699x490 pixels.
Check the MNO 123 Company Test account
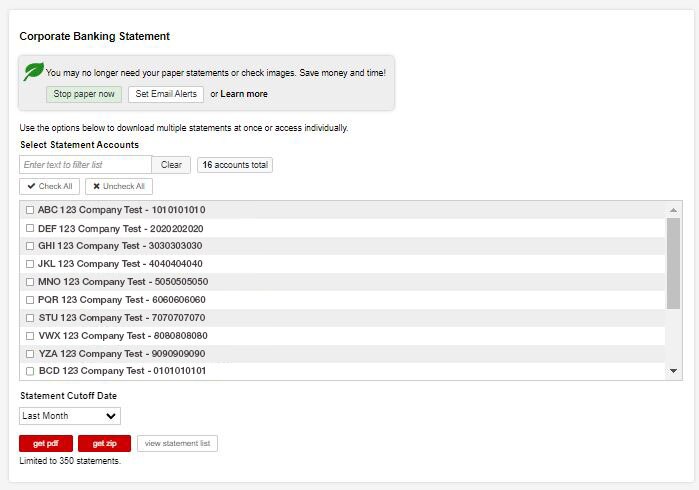click(30, 282)
